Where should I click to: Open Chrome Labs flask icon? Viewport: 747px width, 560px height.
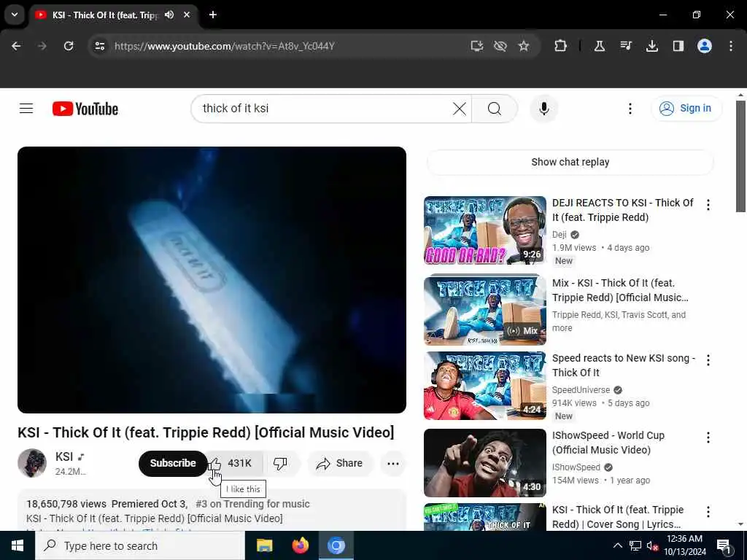[x=600, y=46]
